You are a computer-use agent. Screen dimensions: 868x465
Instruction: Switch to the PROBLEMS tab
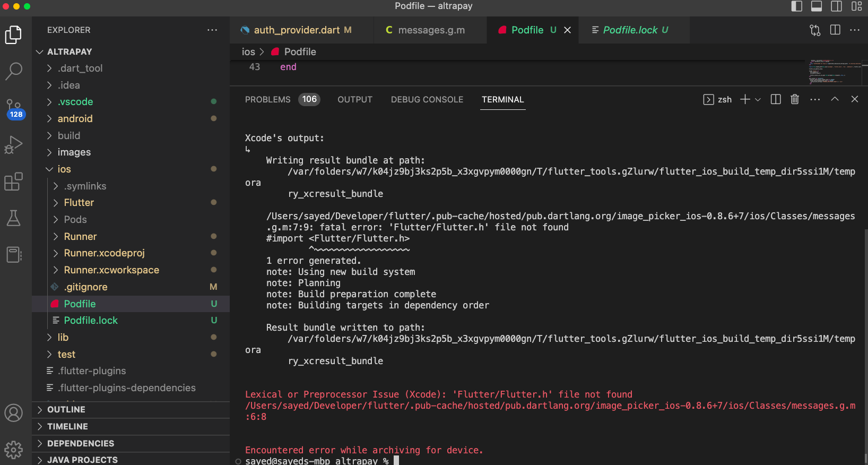coord(268,99)
